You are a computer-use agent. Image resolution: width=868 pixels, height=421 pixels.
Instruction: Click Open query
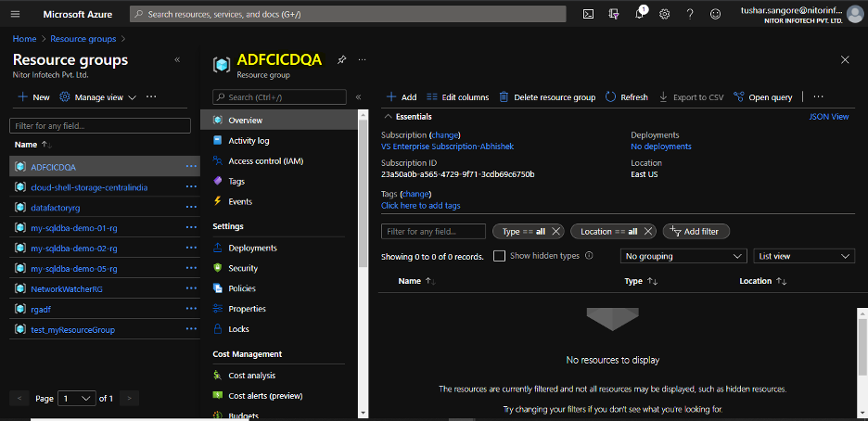click(763, 96)
